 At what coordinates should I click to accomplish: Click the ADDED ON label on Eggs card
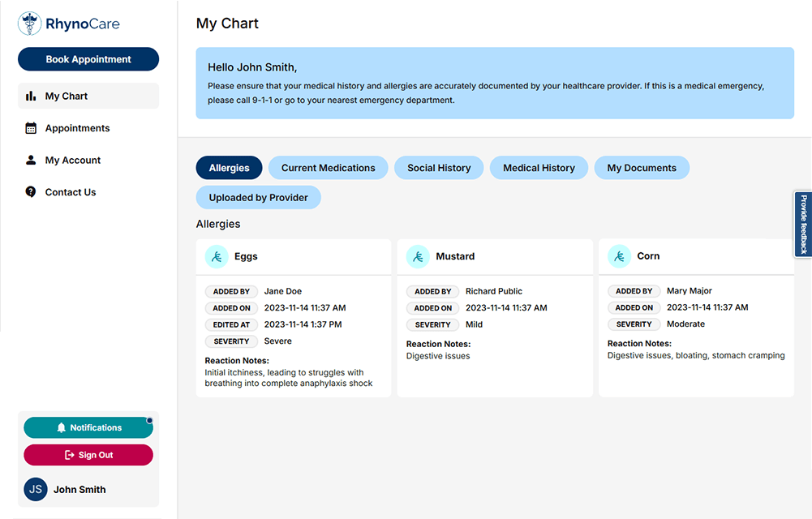pos(231,308)
